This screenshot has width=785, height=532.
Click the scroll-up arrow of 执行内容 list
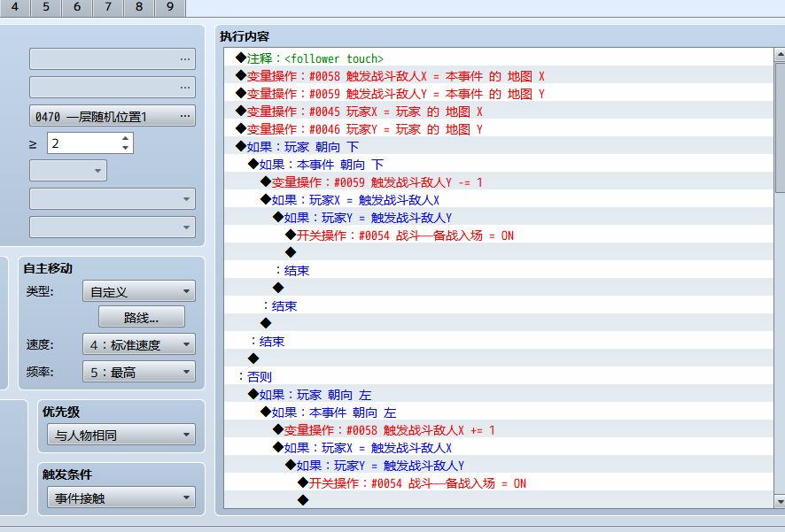pos(780,54)
